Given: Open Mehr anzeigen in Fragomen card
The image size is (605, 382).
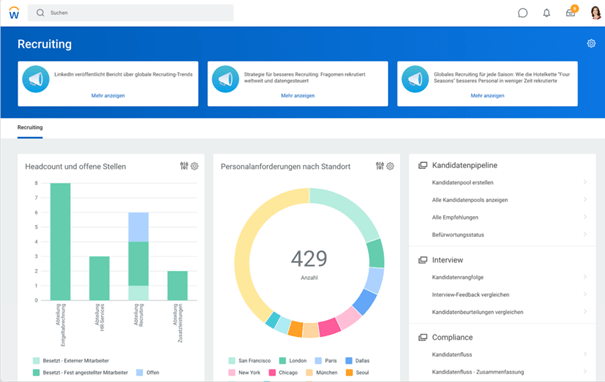Looking at the screenshot, I should click(x=297, y=96).
